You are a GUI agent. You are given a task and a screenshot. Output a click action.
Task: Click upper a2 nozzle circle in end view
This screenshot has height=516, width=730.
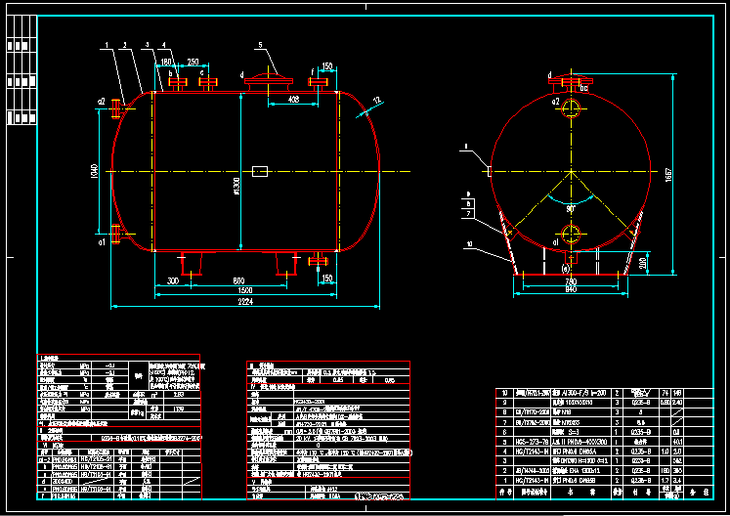tap(570, 108)
